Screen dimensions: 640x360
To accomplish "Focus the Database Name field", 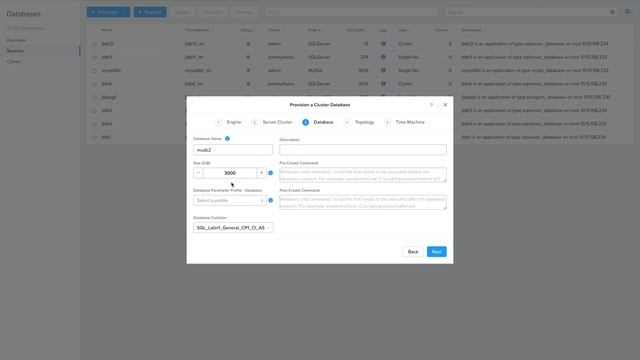I will (233, 150).
